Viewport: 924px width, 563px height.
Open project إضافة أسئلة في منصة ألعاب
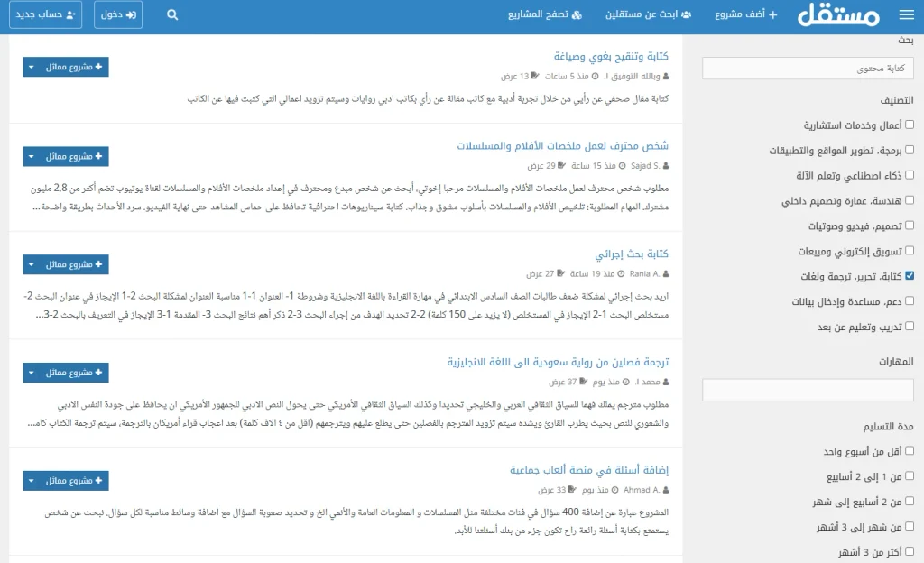pos(588,470)
